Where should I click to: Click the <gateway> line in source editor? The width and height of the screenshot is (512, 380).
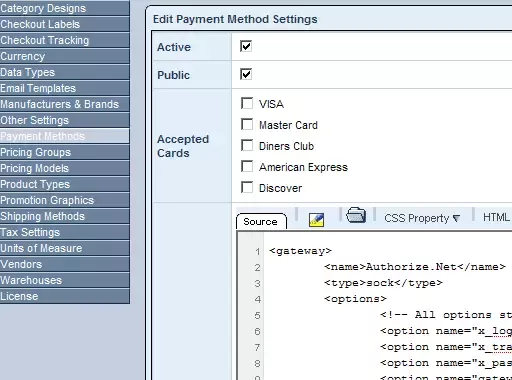pos(300,251)
